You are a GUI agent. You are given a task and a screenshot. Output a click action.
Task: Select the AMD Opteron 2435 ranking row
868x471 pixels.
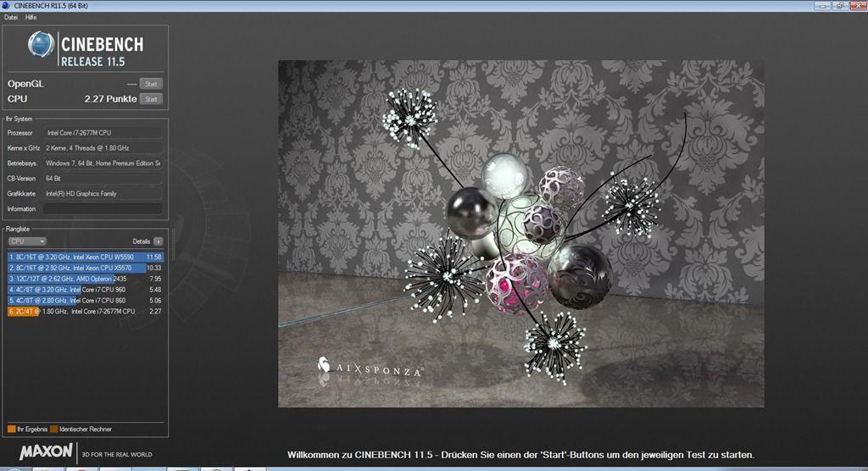point(86,279)
